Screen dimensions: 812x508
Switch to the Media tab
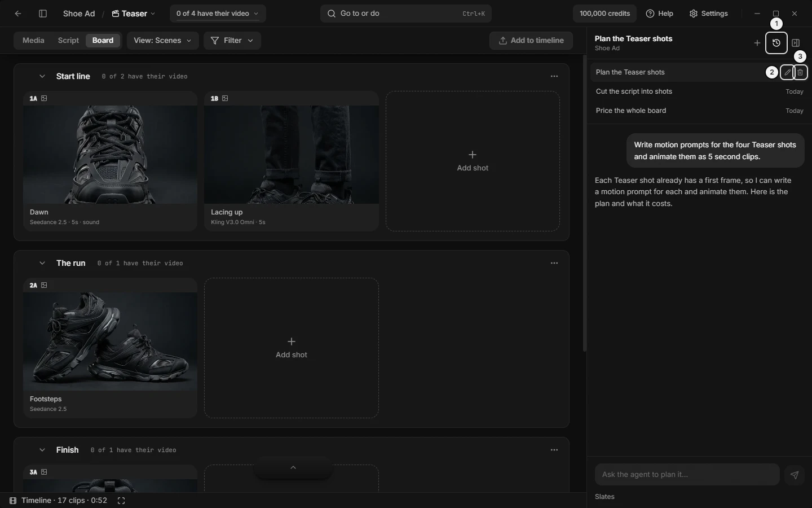[33, 41]
